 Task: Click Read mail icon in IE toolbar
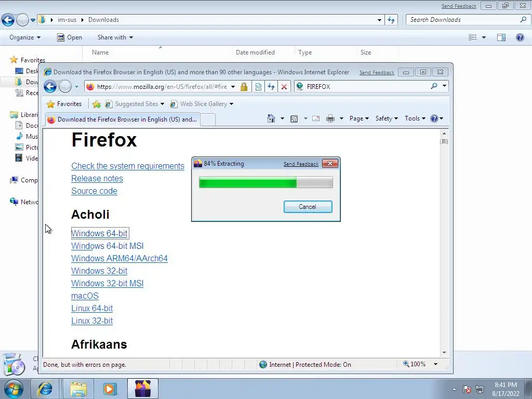pyautogui.click(x=316, y=118)
